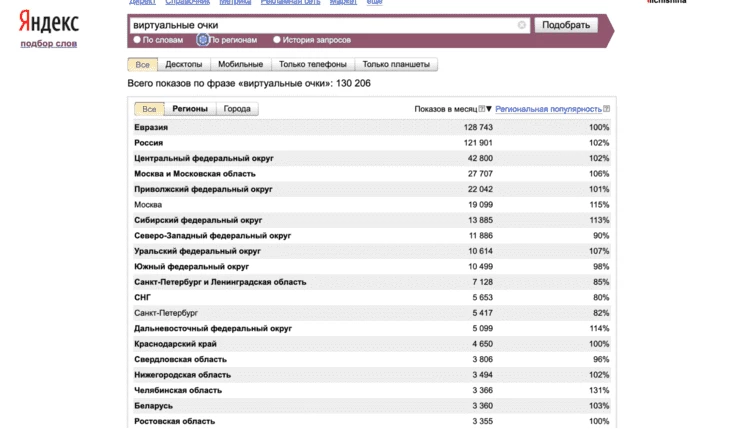Click the Россия row name
The image size is (730, 429).
[x=149, y=143]
